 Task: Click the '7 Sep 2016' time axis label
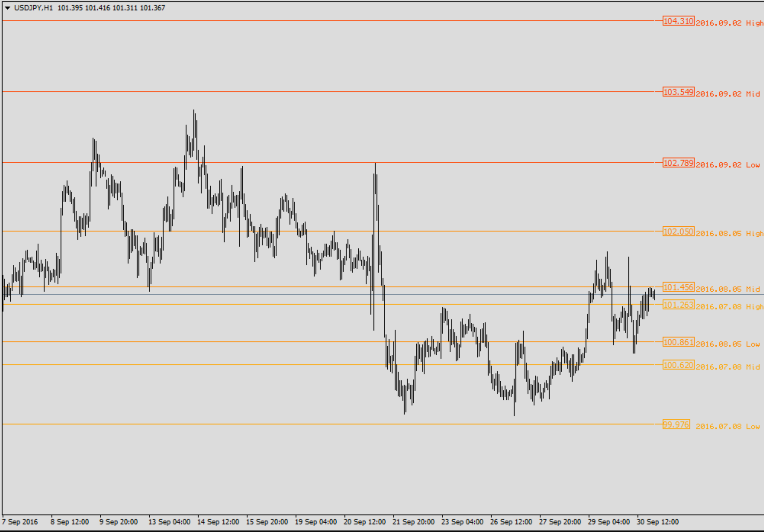(20, 522)
